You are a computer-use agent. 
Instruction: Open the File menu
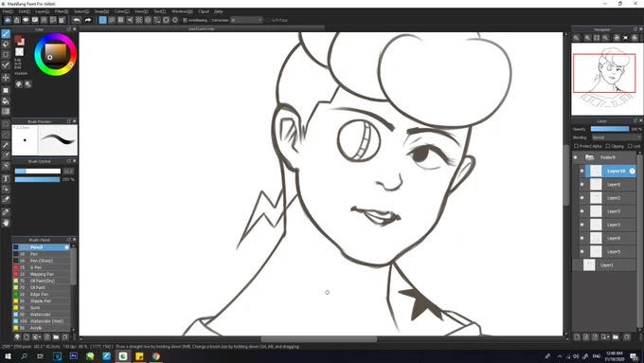(x=8, y=11)
